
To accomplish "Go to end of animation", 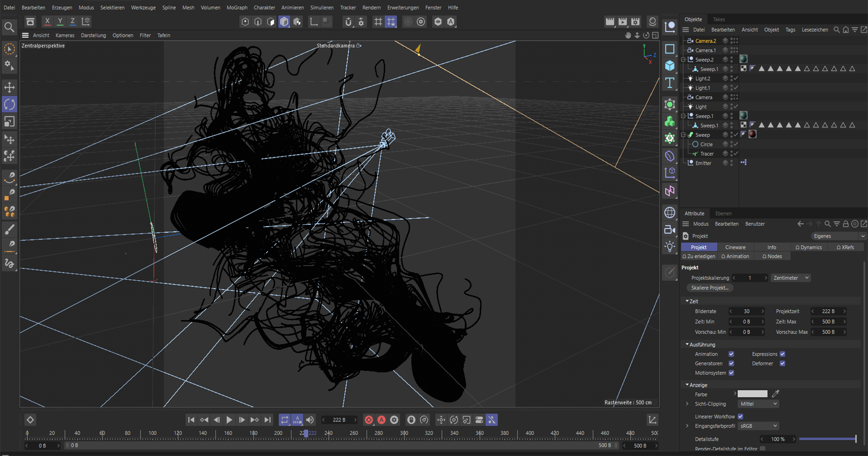I will [268, 420].
